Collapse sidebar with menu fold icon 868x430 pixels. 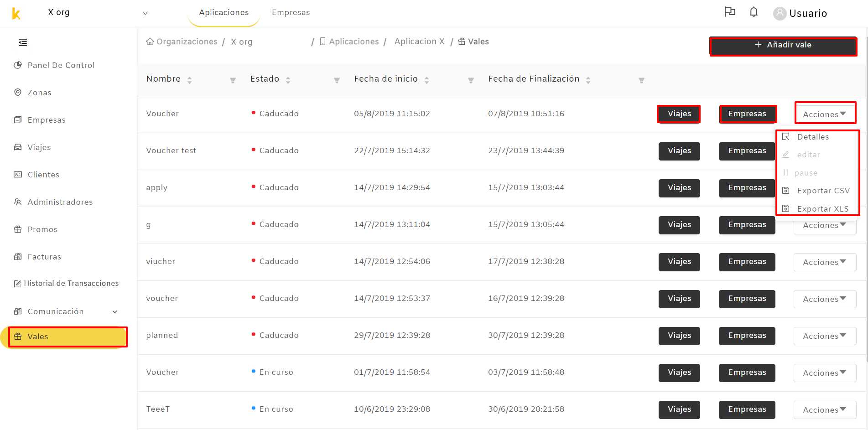tap(23, 42)
